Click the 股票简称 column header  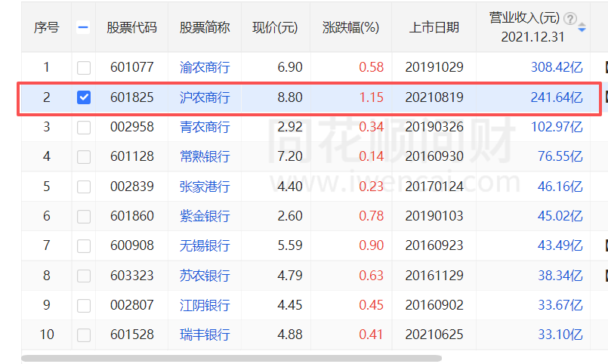[205, 27]
